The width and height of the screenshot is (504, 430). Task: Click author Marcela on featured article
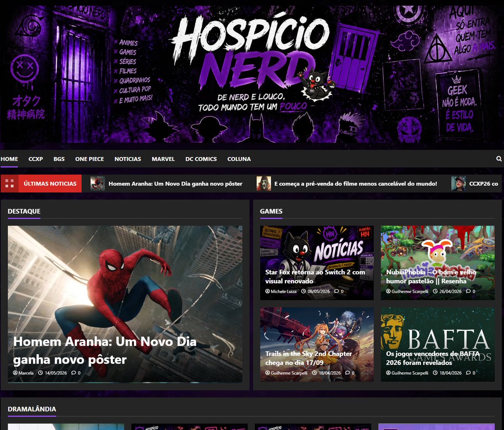[x=26, y=373]
